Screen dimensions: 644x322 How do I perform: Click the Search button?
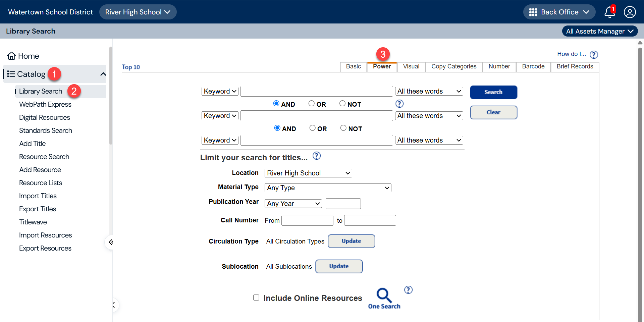493,92
